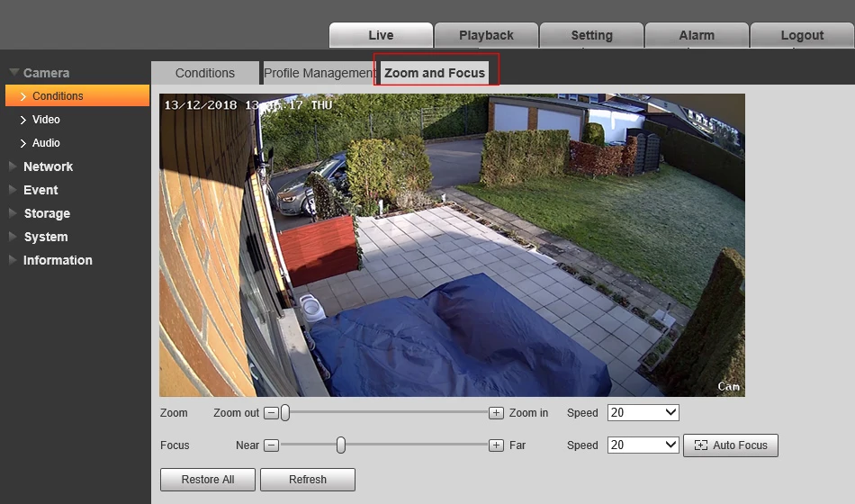The height and width of the screenshot is (504, 855).
Task: Open the Playback tab
Action: pyautogui.click(x=486, y=35)
